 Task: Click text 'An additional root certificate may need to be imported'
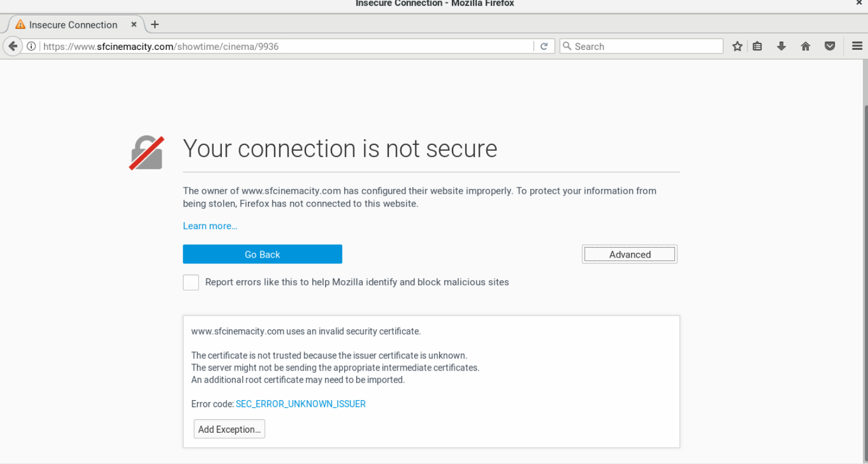tap(298, 380)
